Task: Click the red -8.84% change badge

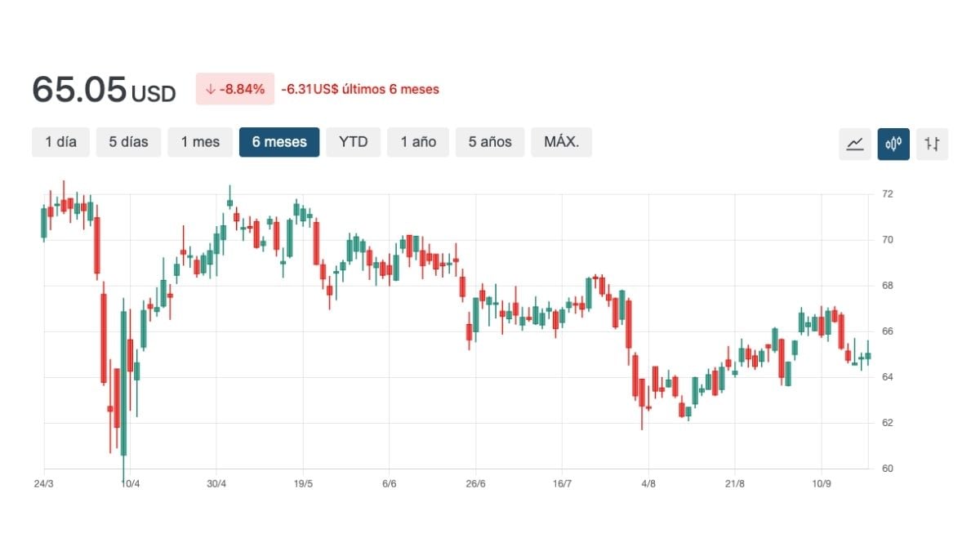Action: coord(234,89)
